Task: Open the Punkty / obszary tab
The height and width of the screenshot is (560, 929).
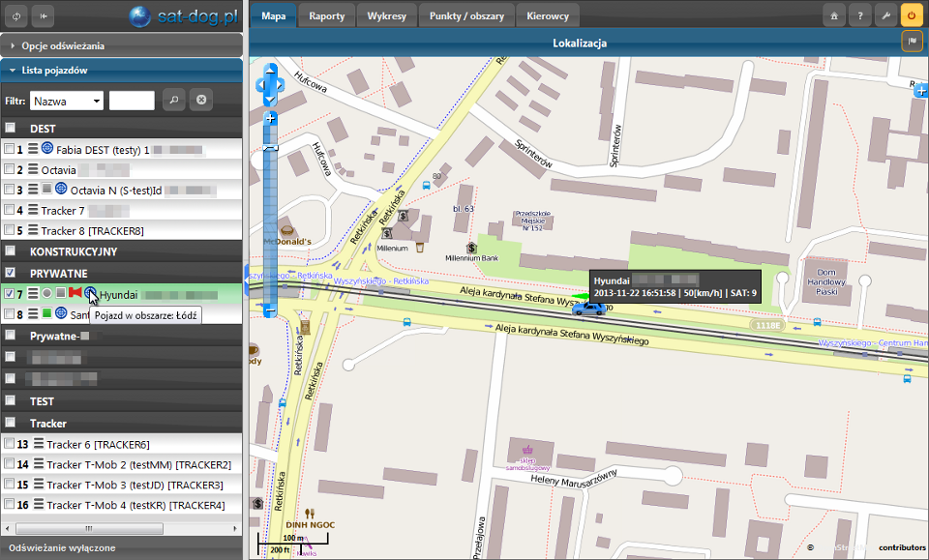Action: click(468, 16)
